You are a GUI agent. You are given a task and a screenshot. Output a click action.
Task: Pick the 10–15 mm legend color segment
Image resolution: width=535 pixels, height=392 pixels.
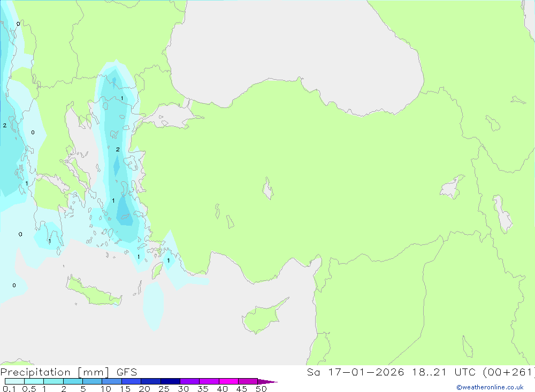click(x=112, y=381)
